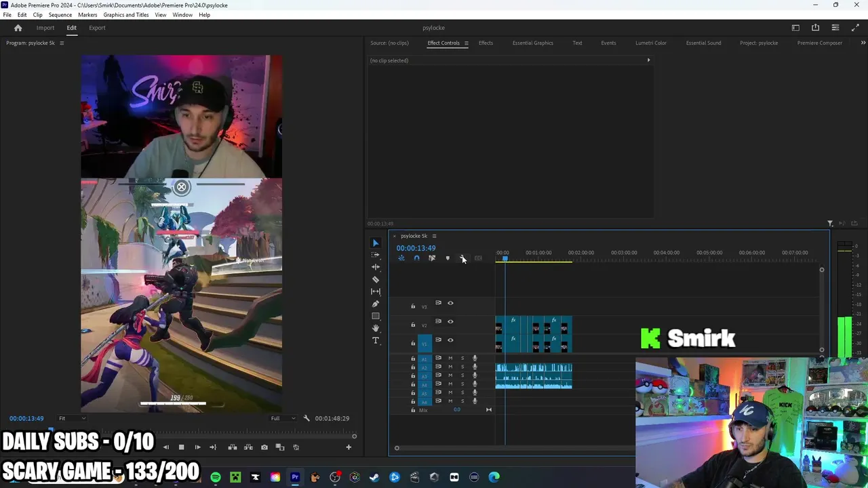Enable voice-over record on A3

475,375
